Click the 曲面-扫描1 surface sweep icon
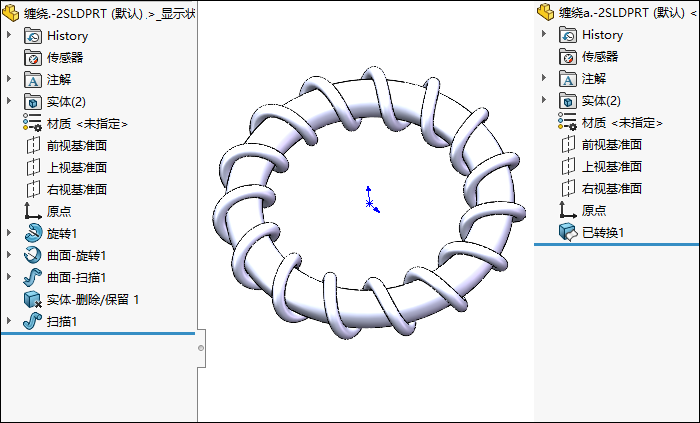The height and width of the screenshot is (423, 700). pos(33,277)
